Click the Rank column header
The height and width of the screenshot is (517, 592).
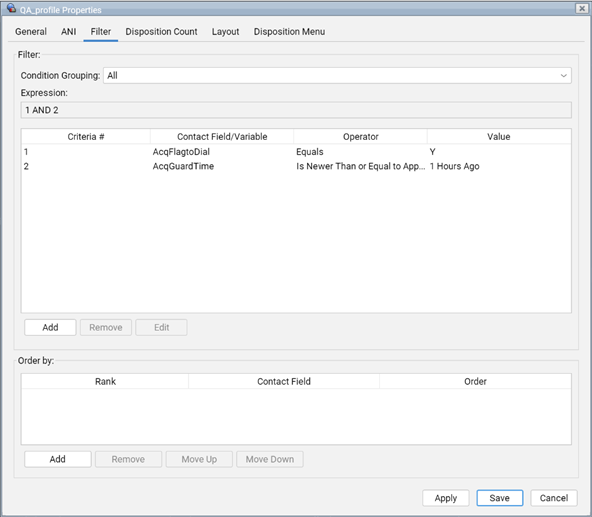point(105,381)
